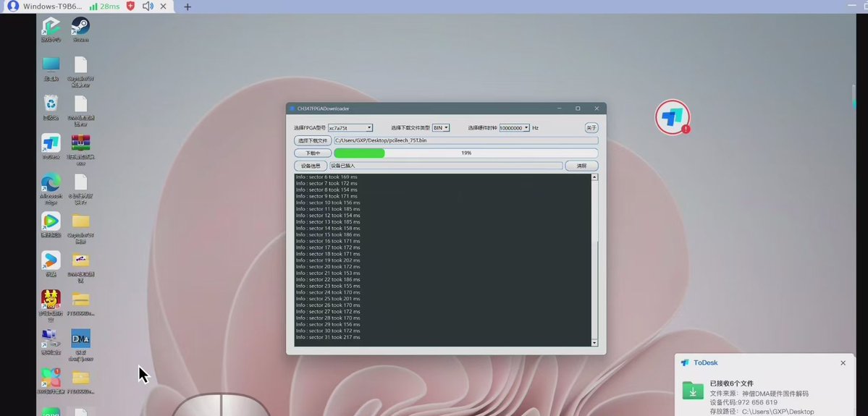Open the download file type BIN dropdown
868x416 pixels.
[x=441, y=128]
